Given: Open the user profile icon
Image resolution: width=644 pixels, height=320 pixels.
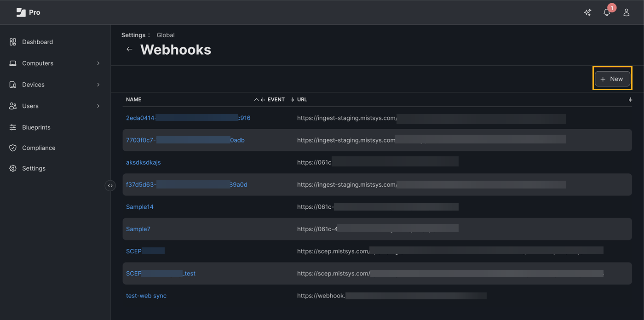Looking at the screenshot, I should (626, 13).
